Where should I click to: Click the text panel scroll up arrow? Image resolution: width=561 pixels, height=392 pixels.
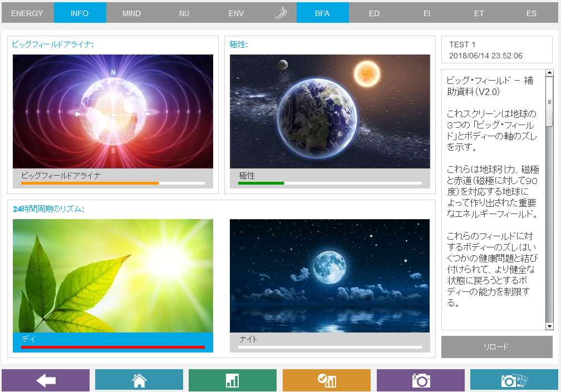(549, 73)
